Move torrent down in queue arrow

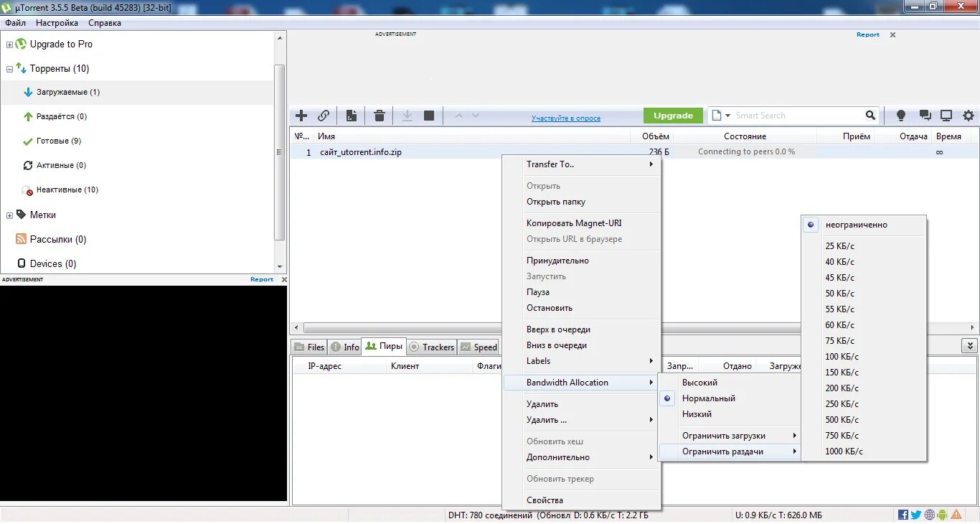tap(476, 116)
